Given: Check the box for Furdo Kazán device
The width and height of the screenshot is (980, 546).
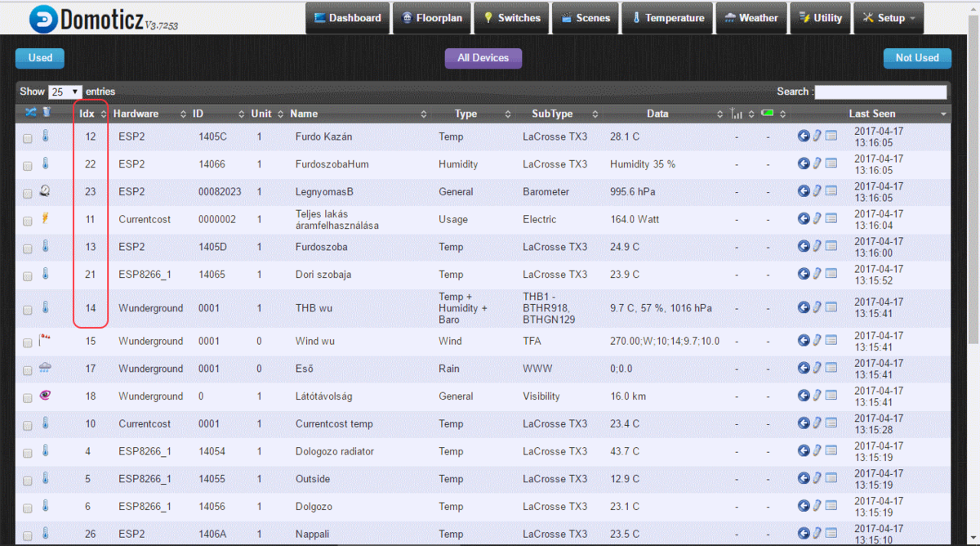Looking at the screenshot, I should pos(27,138).
